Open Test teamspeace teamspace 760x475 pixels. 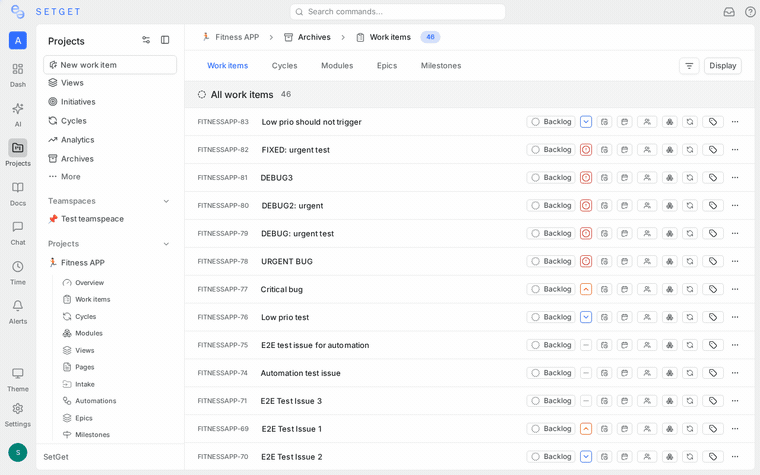pyautogui.click(x=86, y=219)
